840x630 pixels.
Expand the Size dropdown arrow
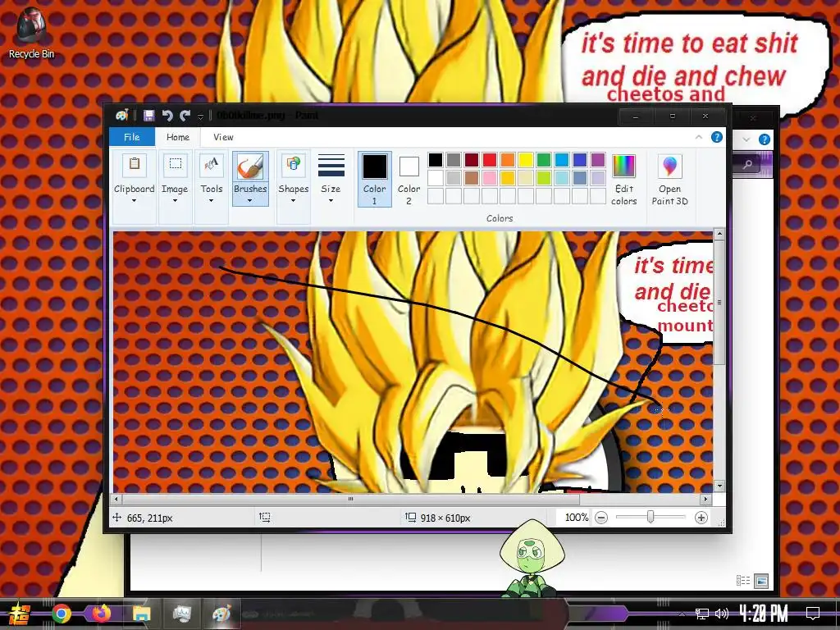(x=331, y=201)
